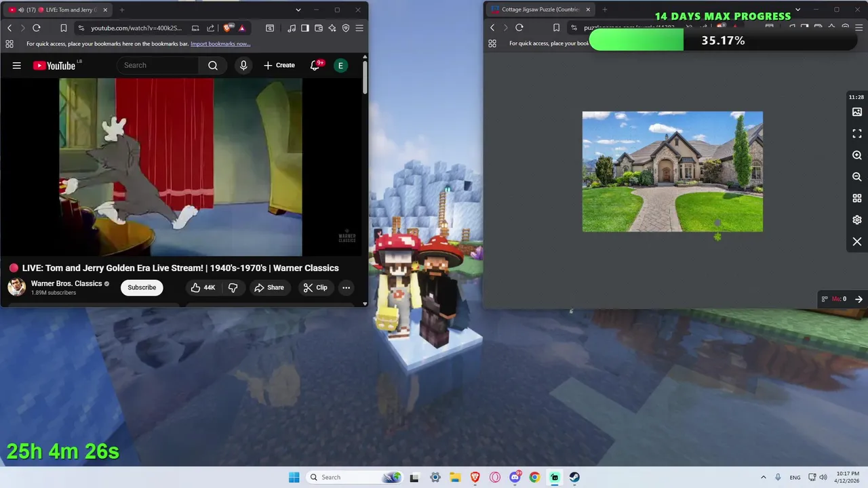This screenshot has width=868, height=488.
Task: Close the Cottage Jigsaw Puzzle tab
Action: click(x=588, y=9)
